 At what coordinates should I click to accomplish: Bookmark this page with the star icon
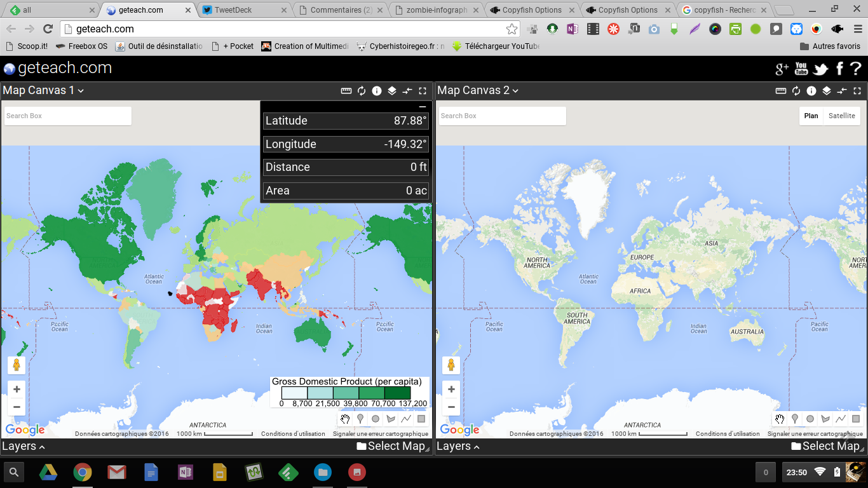pos(512,29)
